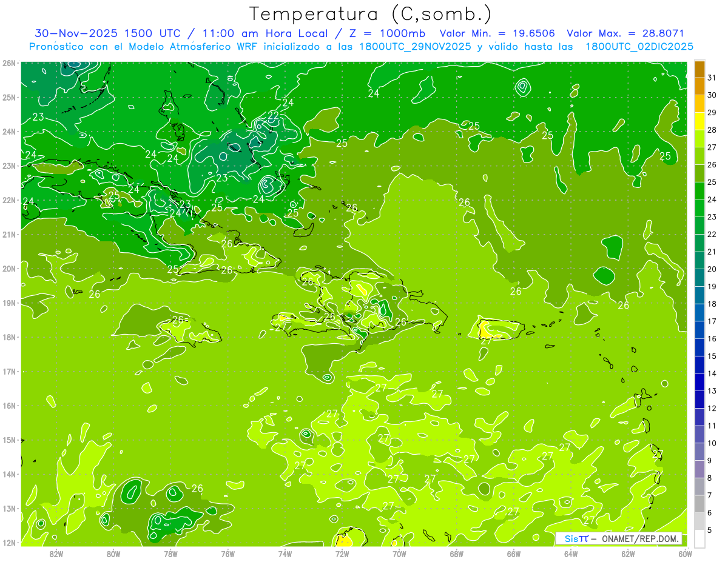Click the '12' value on the color scale
728x562 pixels.
click(712, 408)
